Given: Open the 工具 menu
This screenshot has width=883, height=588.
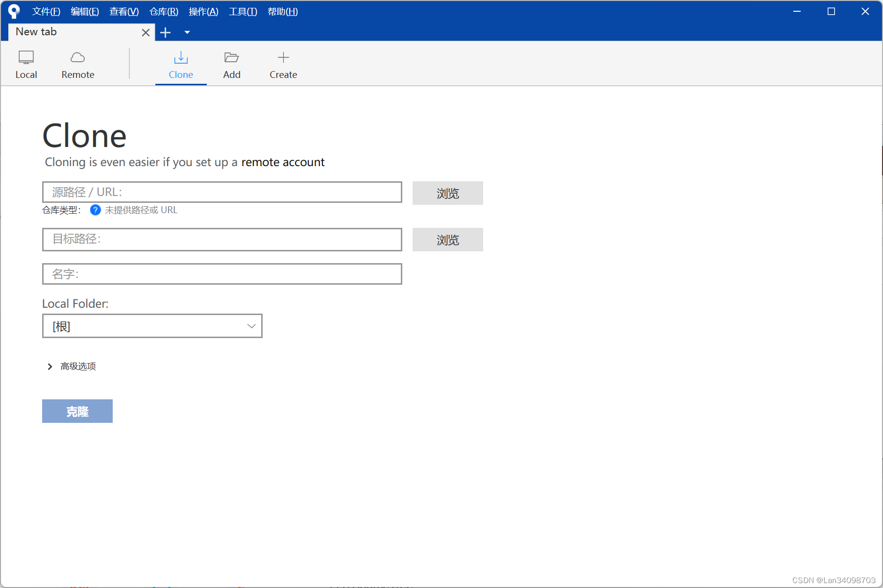Looking at the screenshot, I should (x=243, y=11).
